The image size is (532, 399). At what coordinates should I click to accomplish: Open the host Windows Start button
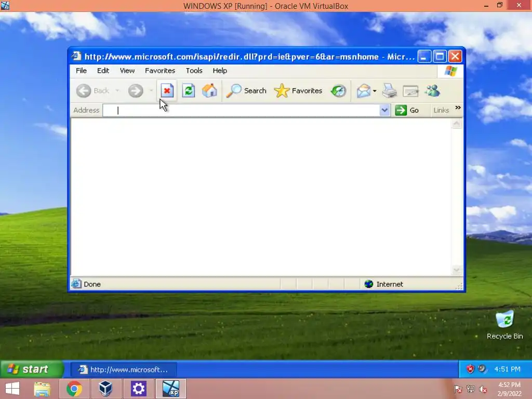click(12, 389)
